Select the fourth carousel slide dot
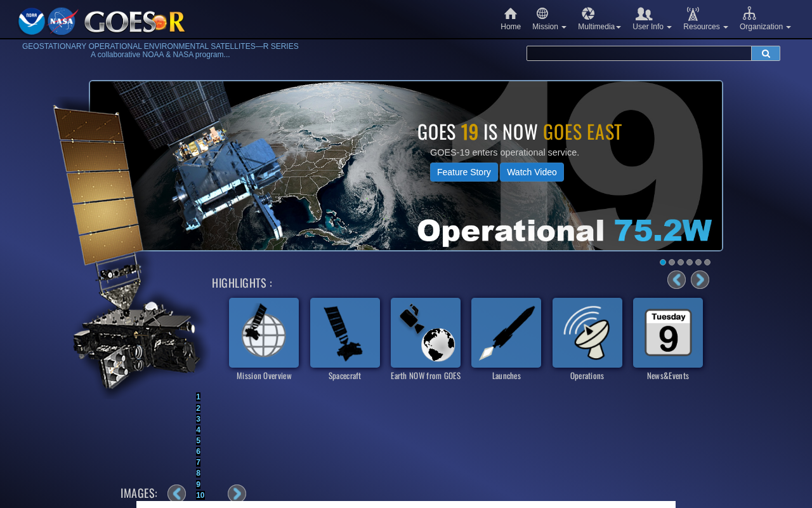Image resolution: width=812 pixels, height=508 pixels. click(690, 262)
